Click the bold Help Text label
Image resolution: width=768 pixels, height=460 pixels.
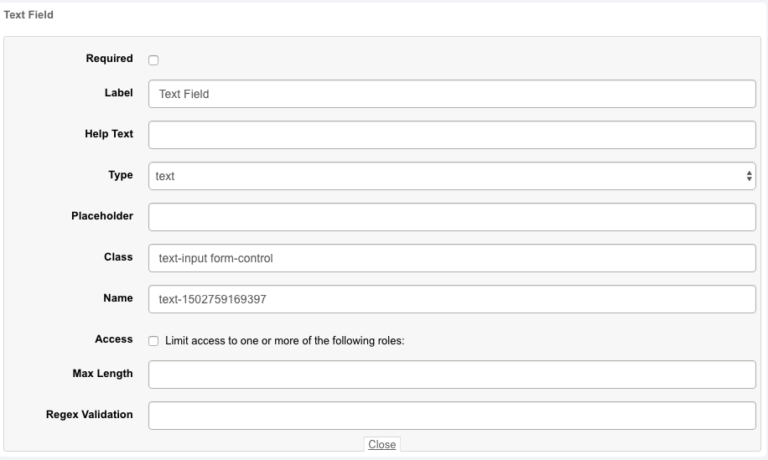(x=109, y=134)
